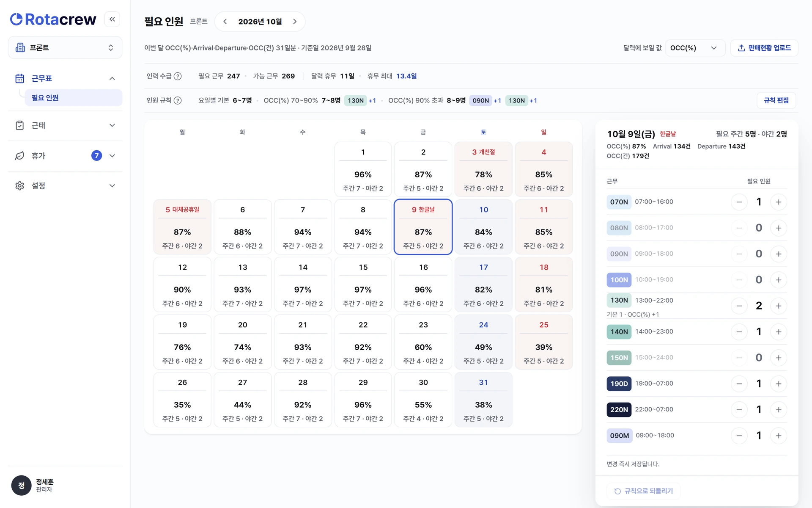The image size is (812, 508).
Task: Expand the 근태 menu section
Action: click(112, 125)
